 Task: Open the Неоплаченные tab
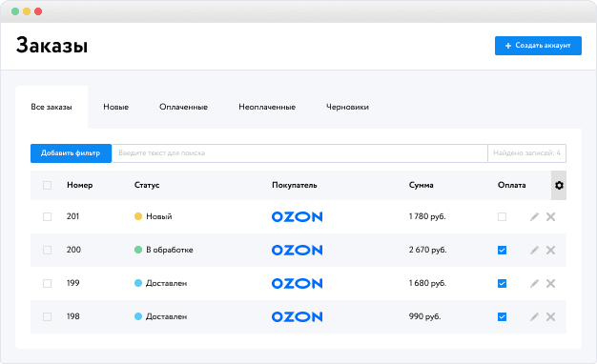(267, 108)
